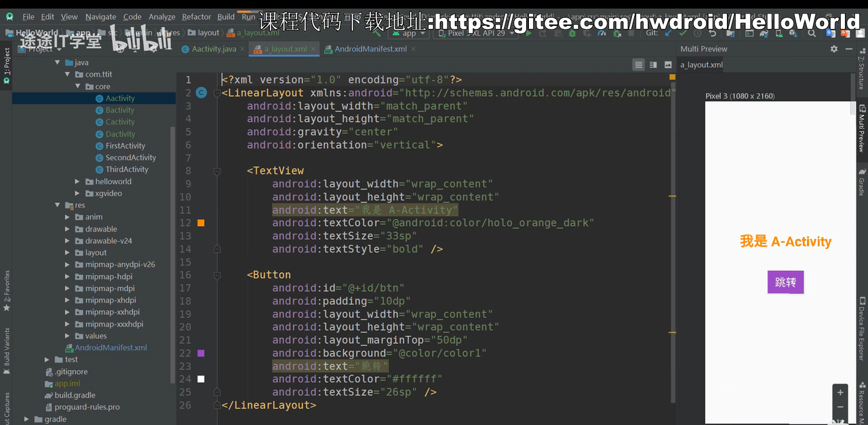The image size is (868, 425).
Task: Click the Debug app bug icon
Action: coord(572,33)
